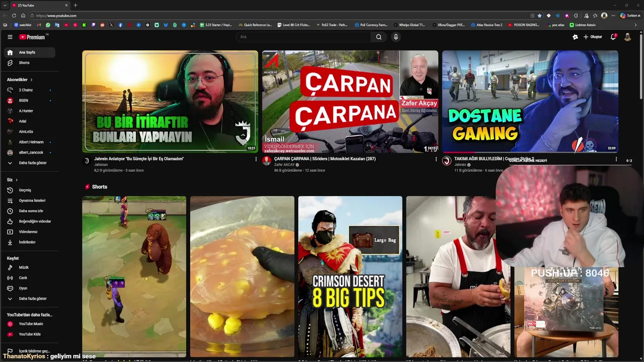Open the Atlas Passive Tree 2 bookmark
Viewport: 644px width, 362px height.
pyautogui.click(x=487, y=25)
